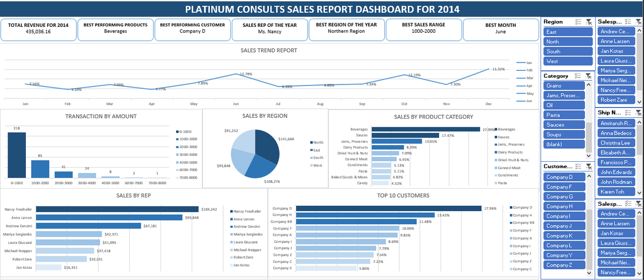Choose Company G in Customer slicer
This screenshot has width=644, height=280.
pos(564,197)
